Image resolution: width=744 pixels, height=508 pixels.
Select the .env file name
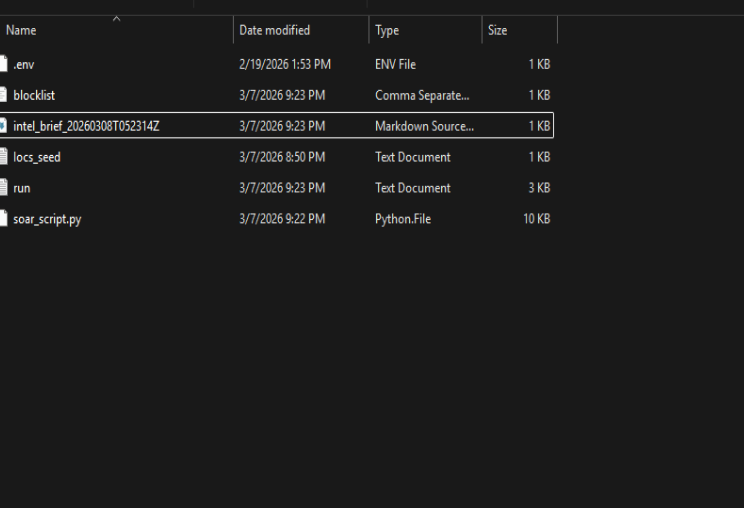24,64
